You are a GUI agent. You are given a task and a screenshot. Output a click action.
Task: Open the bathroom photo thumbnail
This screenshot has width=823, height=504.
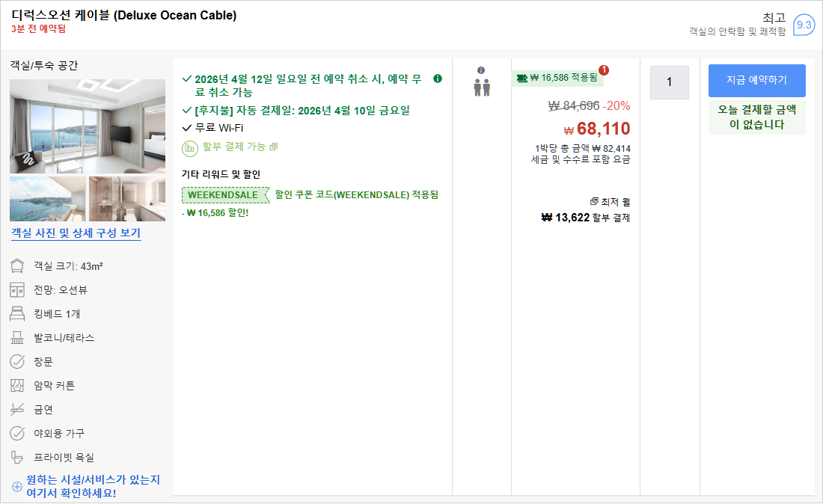127,199
